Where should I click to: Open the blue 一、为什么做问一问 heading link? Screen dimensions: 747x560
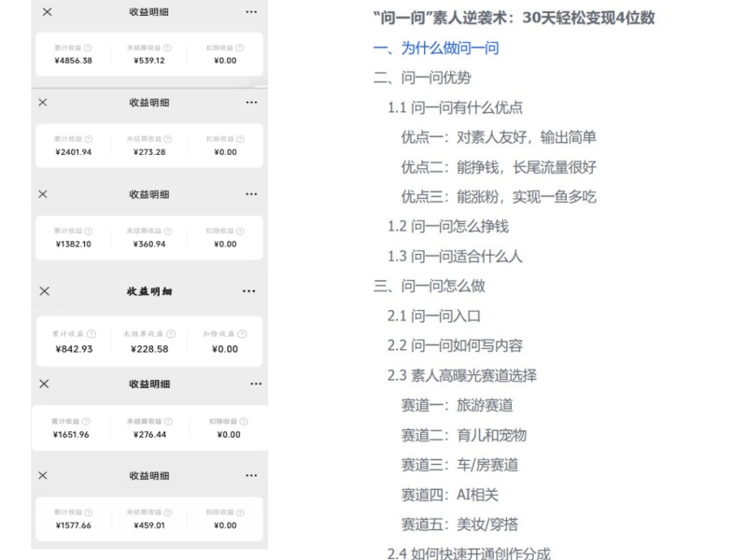[x=435, y=49]
